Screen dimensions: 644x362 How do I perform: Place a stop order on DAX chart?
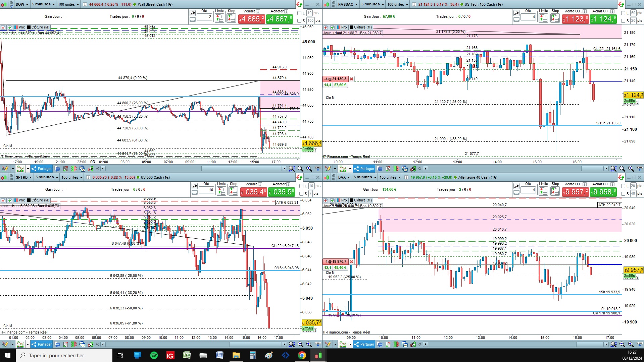coord(555,191)
